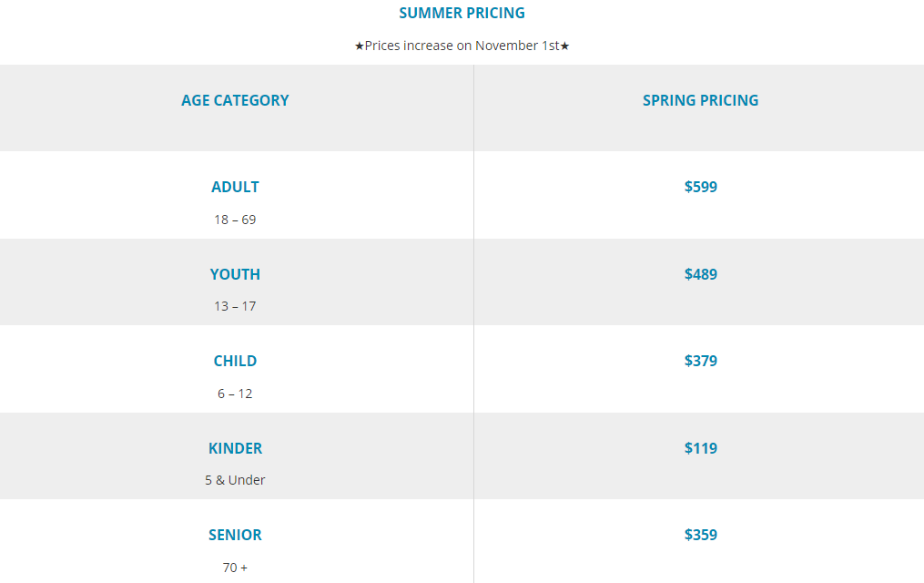924x583 pixels.
Task: Select the SPRING PRICING column header
Action: (x=700, y=101)
